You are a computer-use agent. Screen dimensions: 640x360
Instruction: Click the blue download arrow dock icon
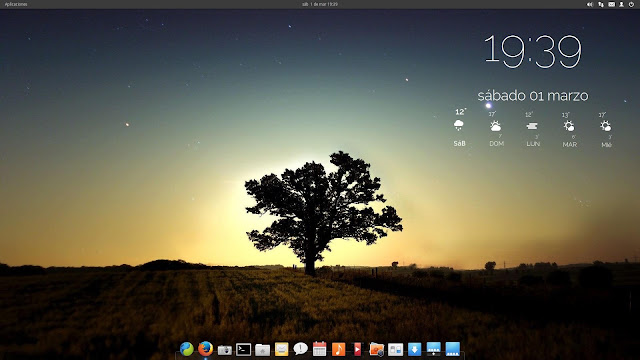pyautogui.click(x=414, y=349)
